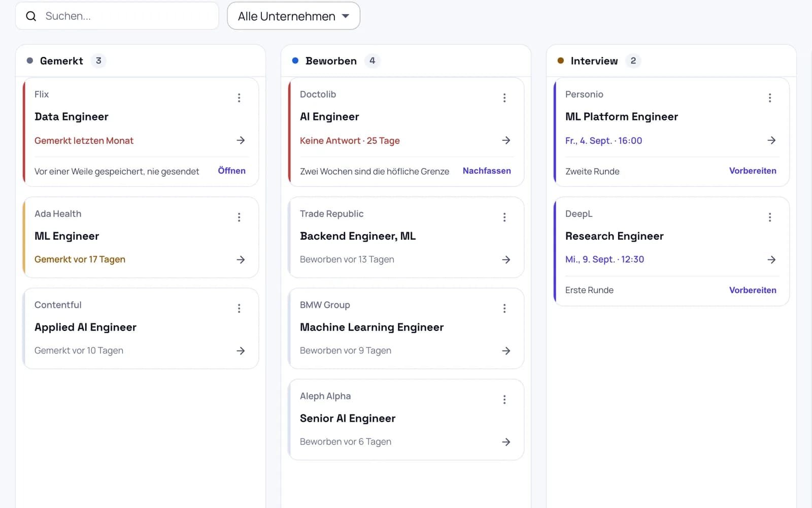
Task: Click the Personio company name
Action: (584, 94)
